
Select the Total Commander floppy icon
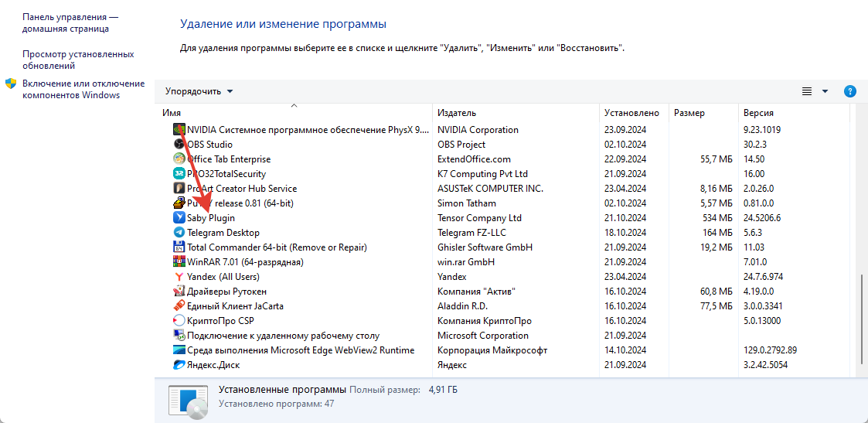coord(179,247)
